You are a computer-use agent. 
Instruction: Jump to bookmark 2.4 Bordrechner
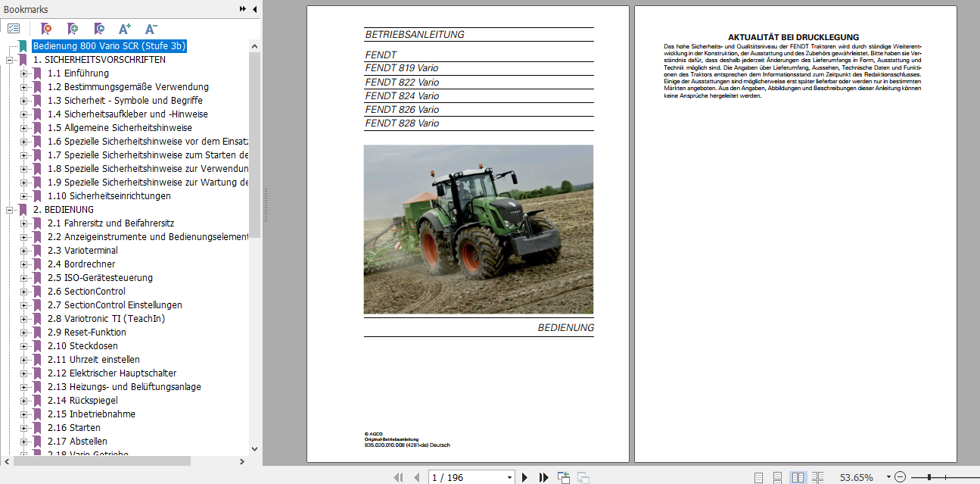coord(81,264)
